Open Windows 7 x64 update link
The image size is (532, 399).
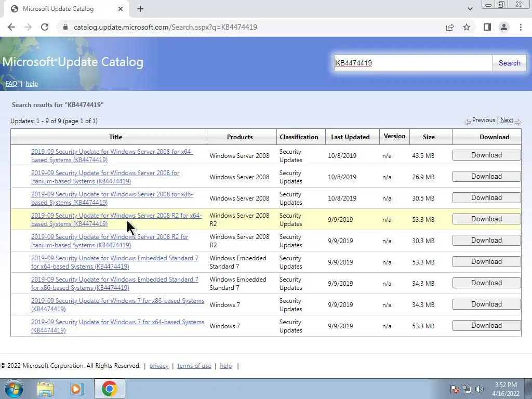[x=118, y=326]
